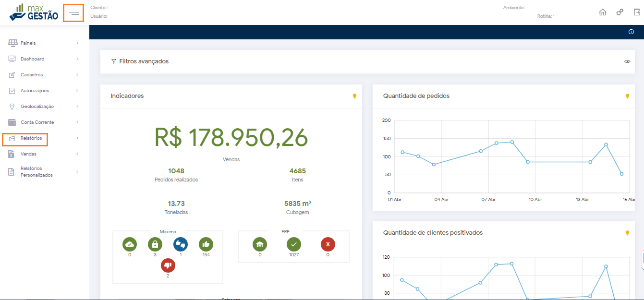644x300 pixels.
Task: Expand the Cadastros menu chevron
Action: coord(77,75)
